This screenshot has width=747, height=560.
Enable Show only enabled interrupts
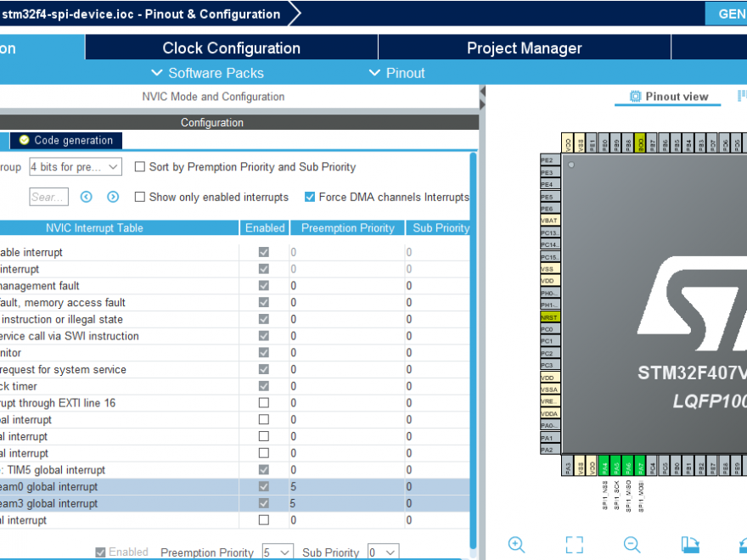(x=140, y=197)
